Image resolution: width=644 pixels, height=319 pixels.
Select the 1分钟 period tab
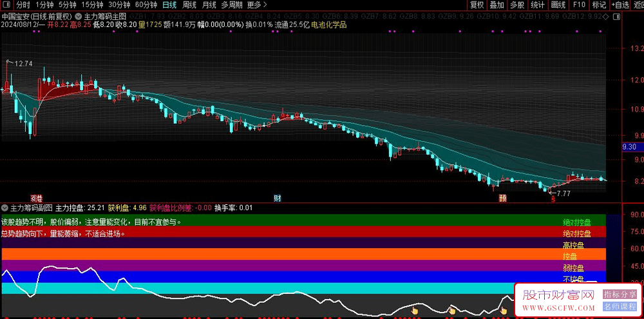pyautogui.click(x=44, y=5)
